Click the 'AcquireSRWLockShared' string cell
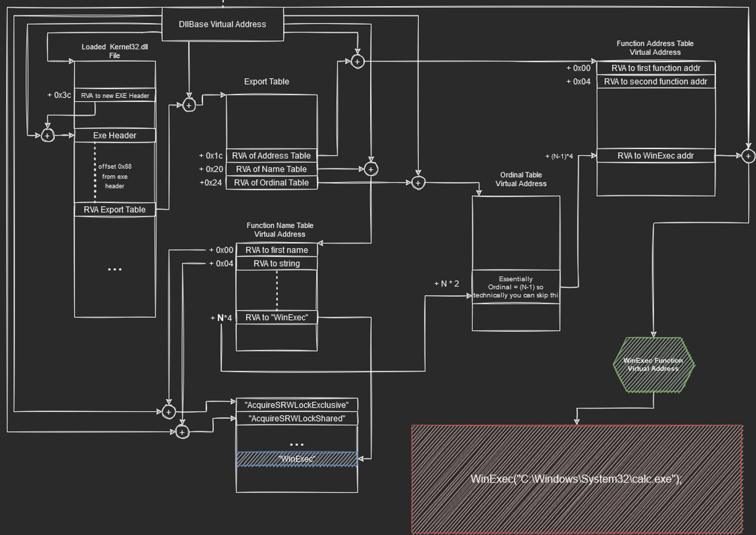This screenshot has width=756, height=535. tap(297, 419)
